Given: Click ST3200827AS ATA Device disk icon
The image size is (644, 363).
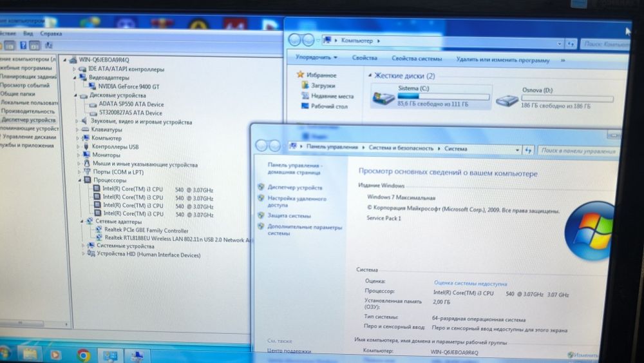Looking at the screenshot, I should pos(93,113).
